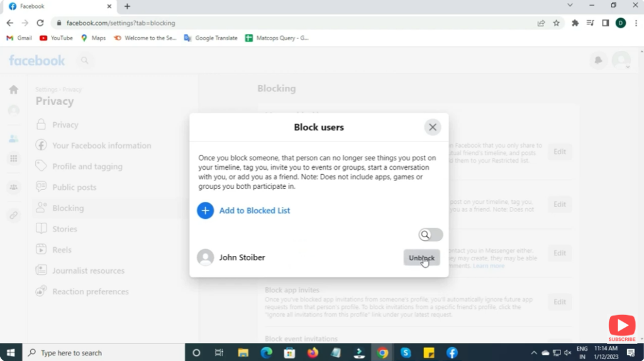Open the Chrome extensions puzzle icon
This screenshot has height=361, width=644.
(x=575, y=23)
